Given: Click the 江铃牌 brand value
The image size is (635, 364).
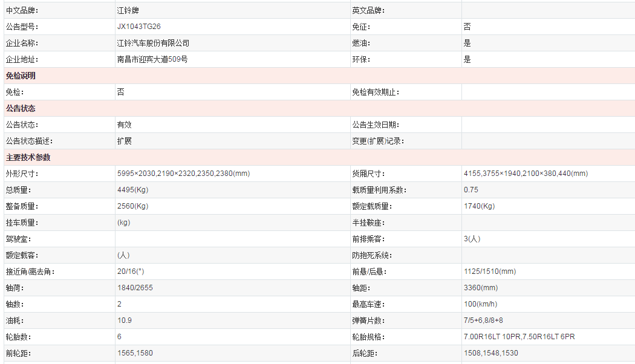Looking at the screenshot, I should 128,10.
